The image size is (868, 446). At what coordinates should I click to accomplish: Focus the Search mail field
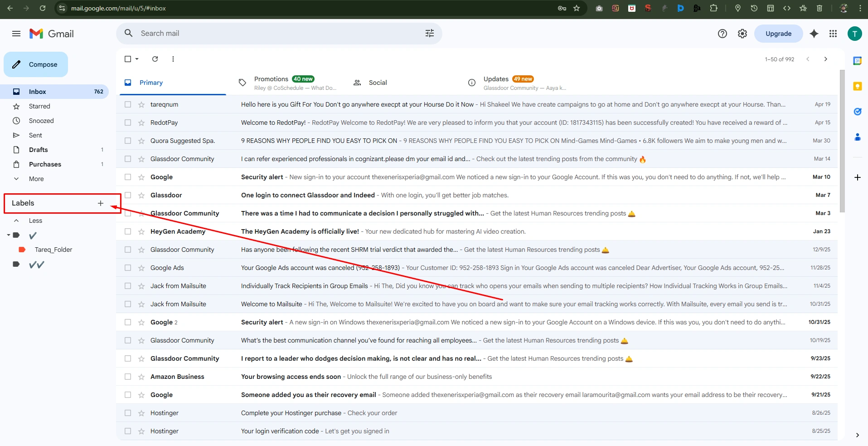279,34
